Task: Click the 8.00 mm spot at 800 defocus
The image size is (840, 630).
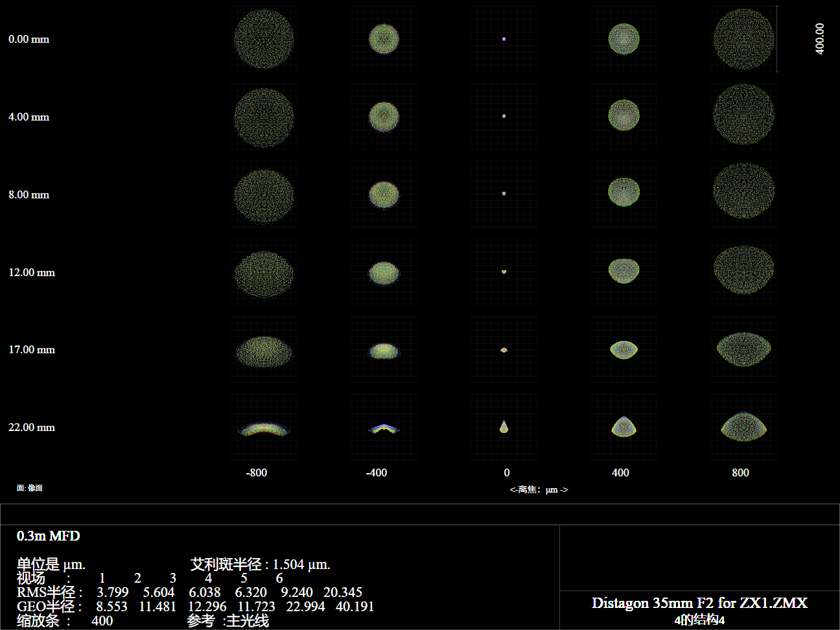Action: [743, 191]
